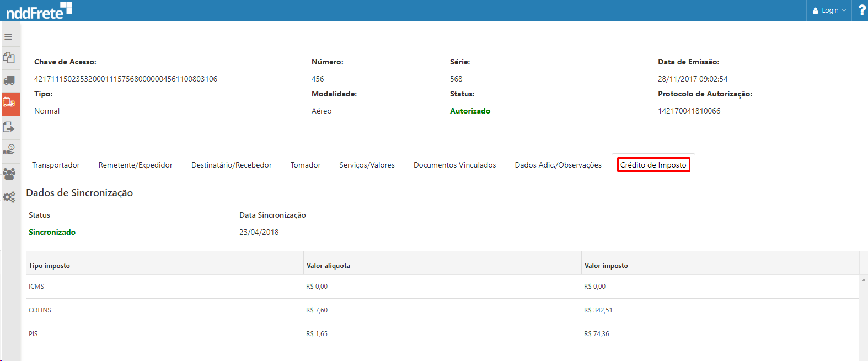Open the users group sidebar icon
The height and width of the screenshot is (361, 868).
9,174
